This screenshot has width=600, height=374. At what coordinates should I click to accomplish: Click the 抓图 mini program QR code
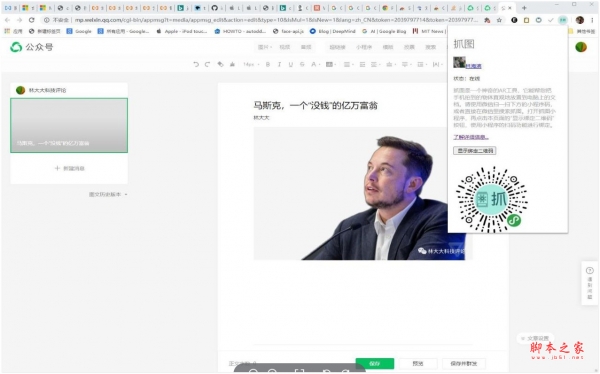pos(492,199)
